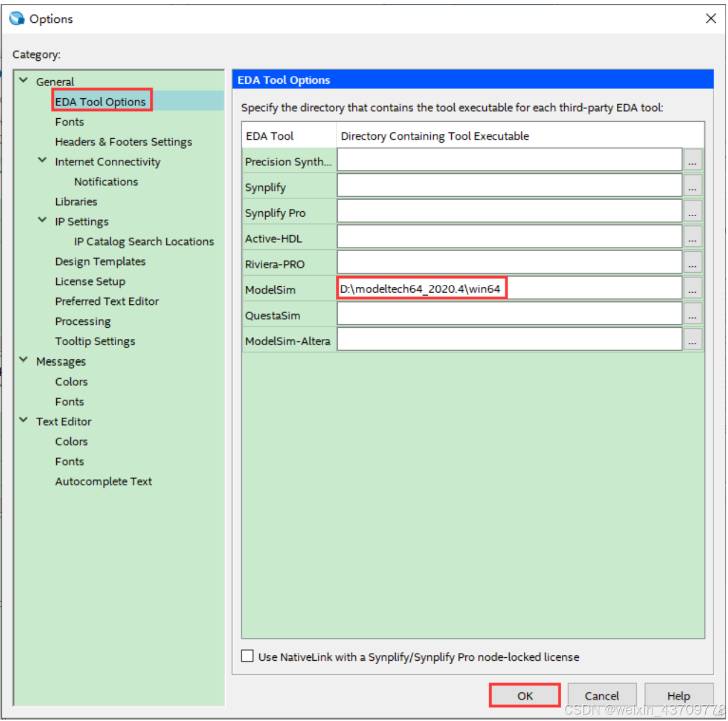
Task: Open Libraries settings
Action: [76, 201]
